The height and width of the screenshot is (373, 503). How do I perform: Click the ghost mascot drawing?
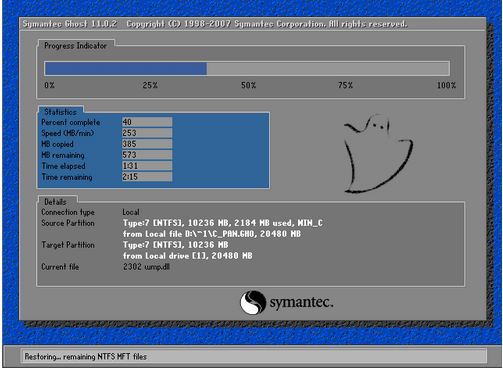pyautogui.click(x=379, y=154)
